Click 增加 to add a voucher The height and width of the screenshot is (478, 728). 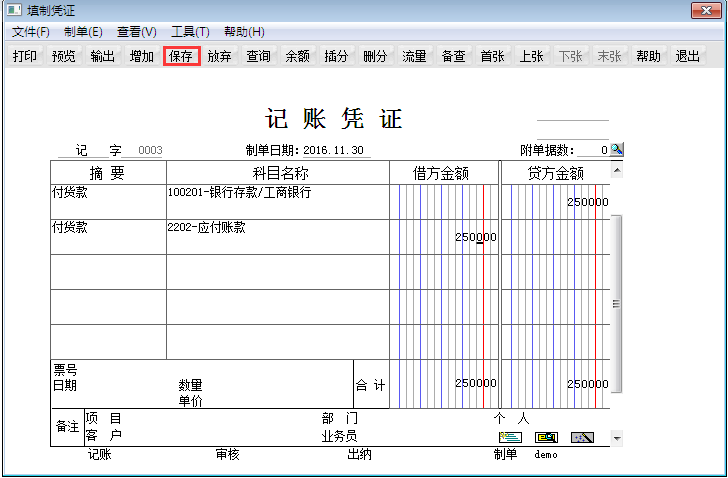pyautogui.click(x=142, y=56)
